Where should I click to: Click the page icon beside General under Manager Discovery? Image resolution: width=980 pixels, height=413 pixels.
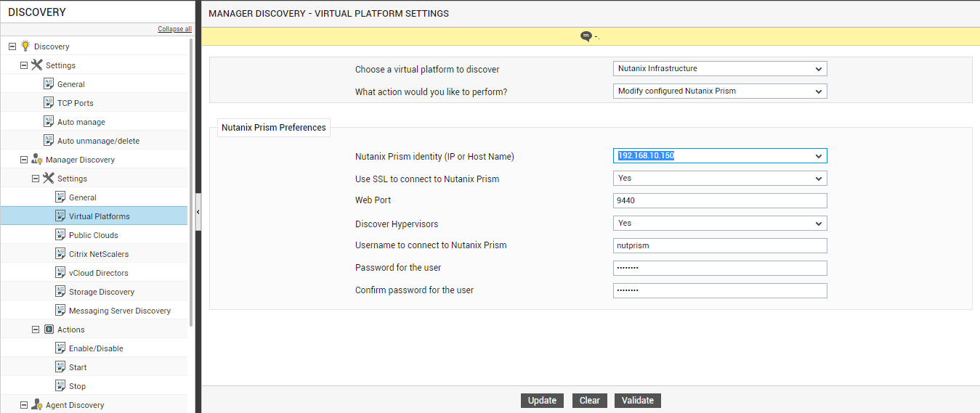tap(60, 197)
